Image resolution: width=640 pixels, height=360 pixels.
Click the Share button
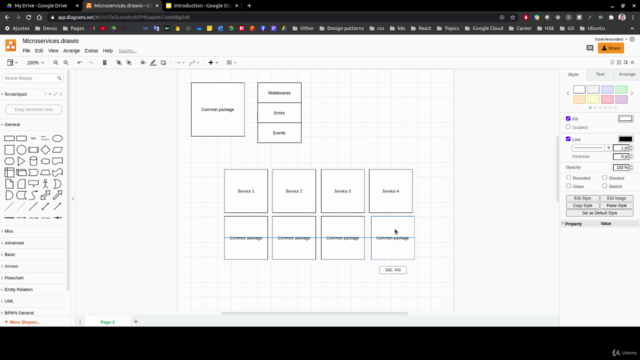coord(611,48)
